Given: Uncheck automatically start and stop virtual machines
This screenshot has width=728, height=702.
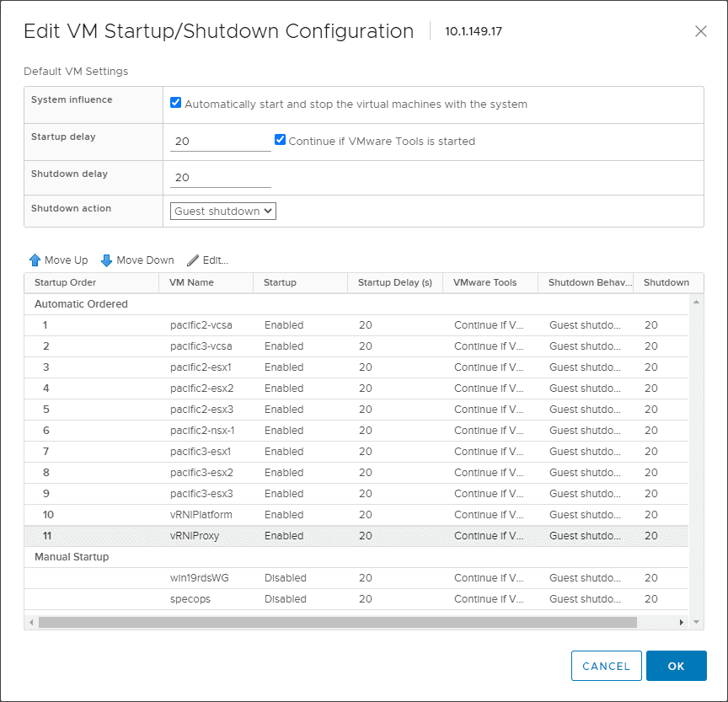Looking at the screenshot, I should pos(176,103).
